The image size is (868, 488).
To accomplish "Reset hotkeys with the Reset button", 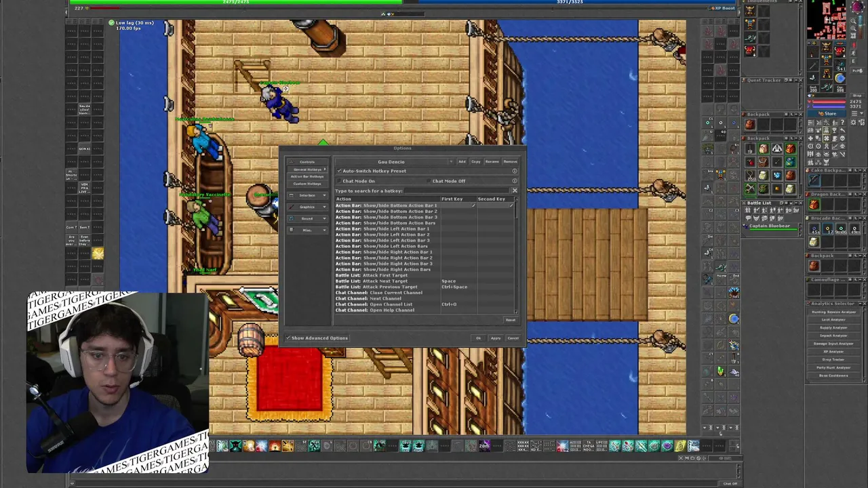I will coord(510,320).
